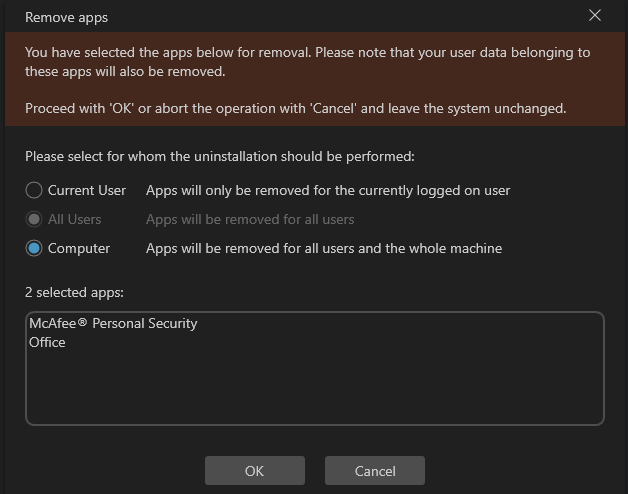Click the 'Proceed with OK or abort' instruction line
The width and height of the screenshot is (628, 494).
click(296, 108)
